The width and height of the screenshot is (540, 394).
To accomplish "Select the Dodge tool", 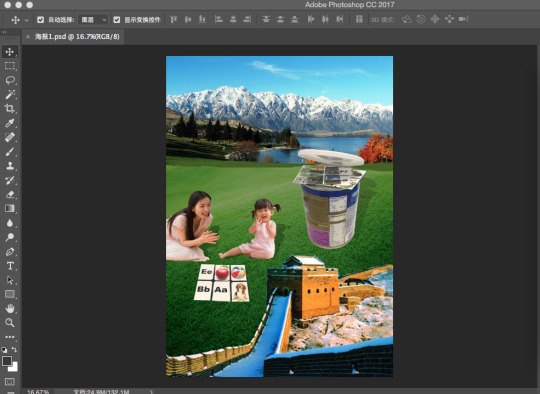I will click(x=10, y=237).
